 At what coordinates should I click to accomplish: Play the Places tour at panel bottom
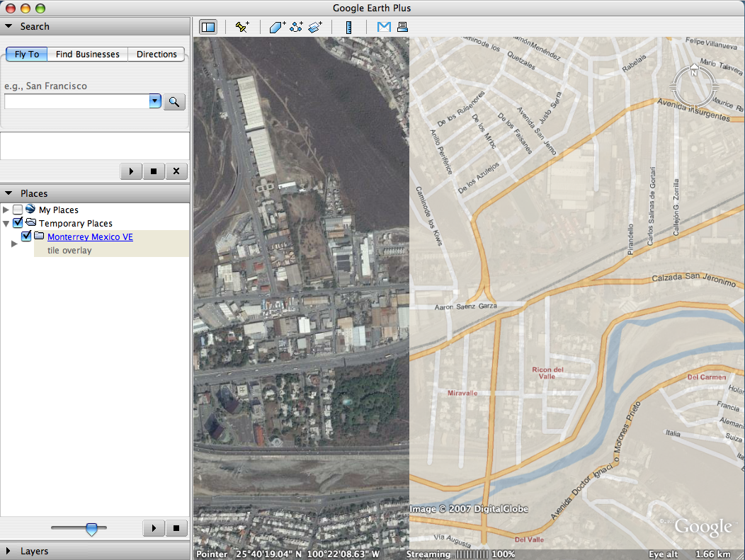click(x=154, y=527)
